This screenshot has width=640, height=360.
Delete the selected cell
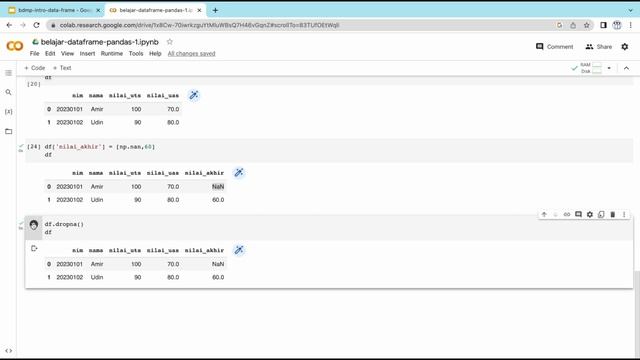pos(613,214)
